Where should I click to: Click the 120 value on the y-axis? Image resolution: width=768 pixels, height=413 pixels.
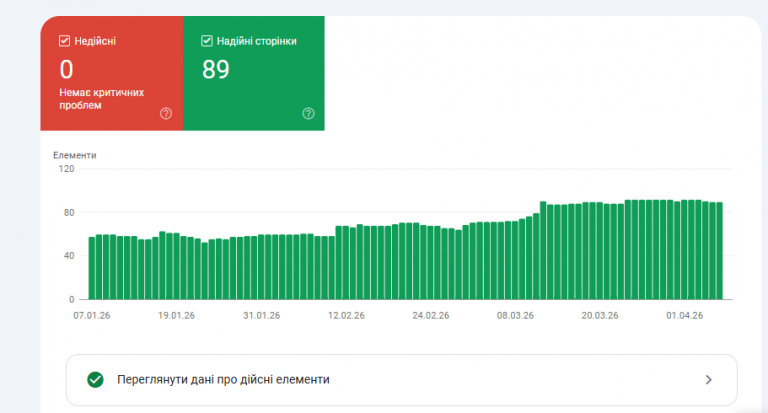coord(66,169)
